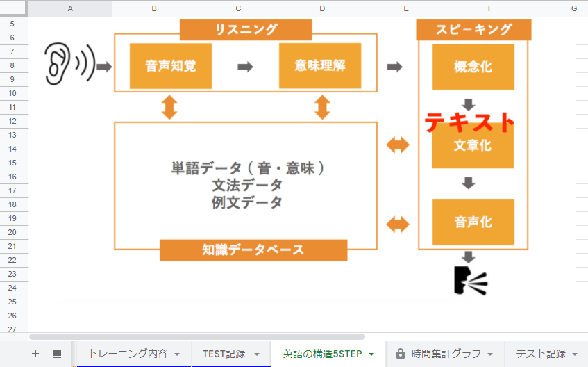Viewport: 588px width, 367px height.
Task: Click the 文法データ text
Action: pos(246,185)
